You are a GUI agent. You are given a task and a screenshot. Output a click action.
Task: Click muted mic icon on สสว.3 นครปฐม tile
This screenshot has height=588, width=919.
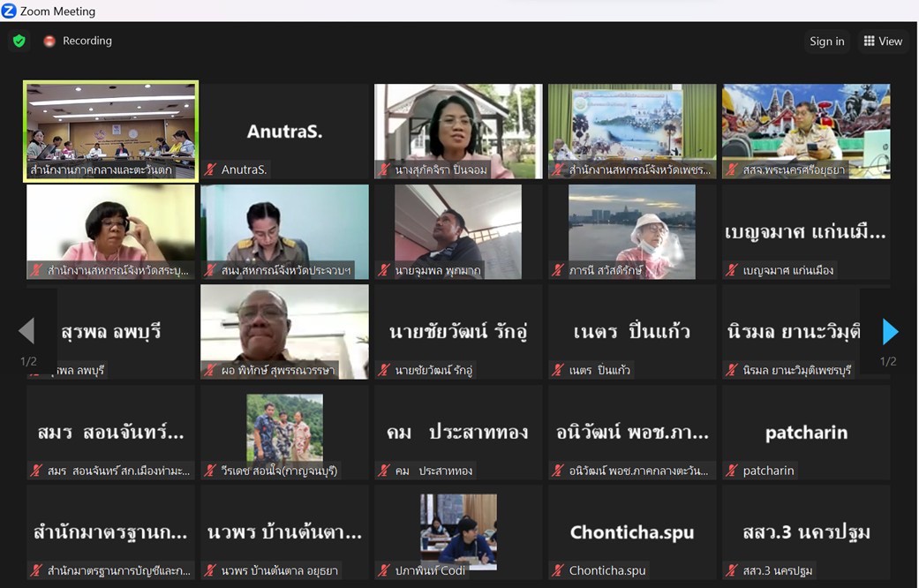coord(732,570)
